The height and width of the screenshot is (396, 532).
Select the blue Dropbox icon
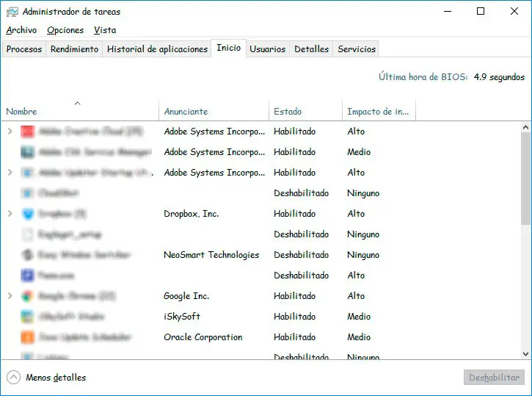point(28,214)
